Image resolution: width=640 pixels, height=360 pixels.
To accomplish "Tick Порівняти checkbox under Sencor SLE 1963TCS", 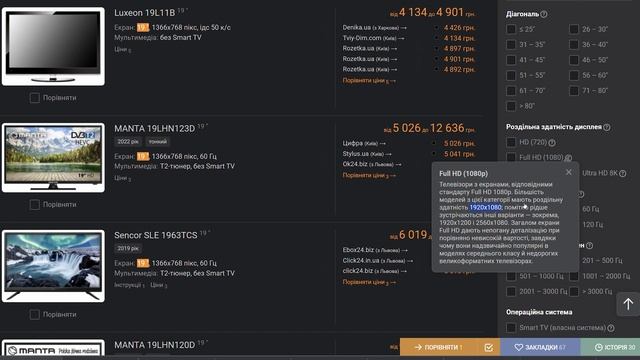I will [x=35, y=315].
